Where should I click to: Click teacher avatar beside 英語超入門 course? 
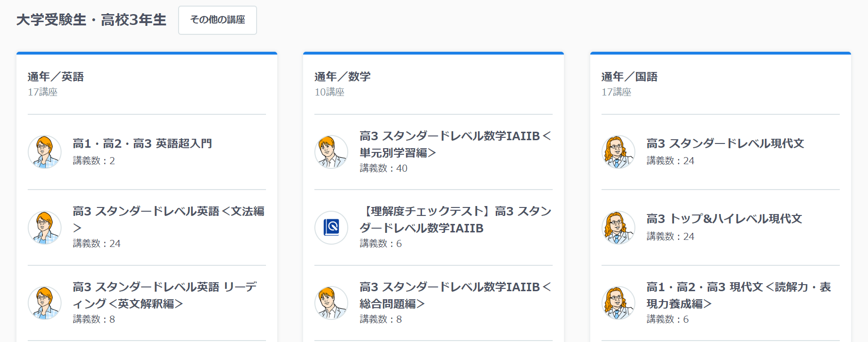tap(45, 152)
